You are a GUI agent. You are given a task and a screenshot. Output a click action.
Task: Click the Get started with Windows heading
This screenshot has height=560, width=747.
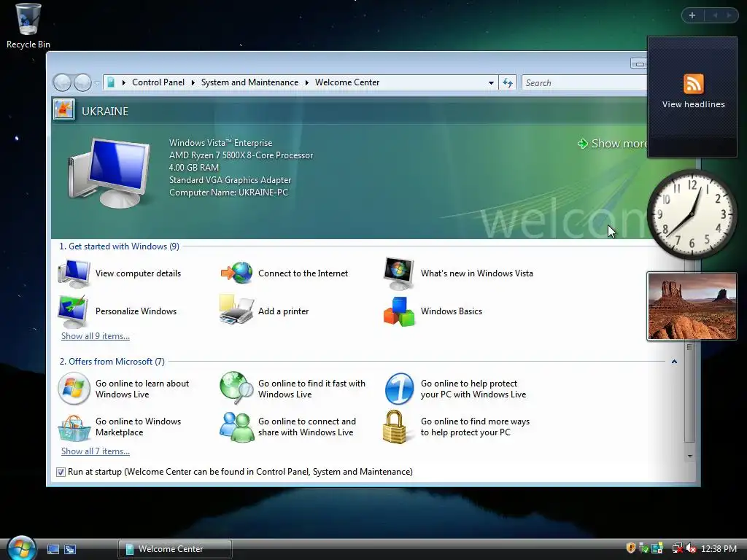(x=119, y=246)
